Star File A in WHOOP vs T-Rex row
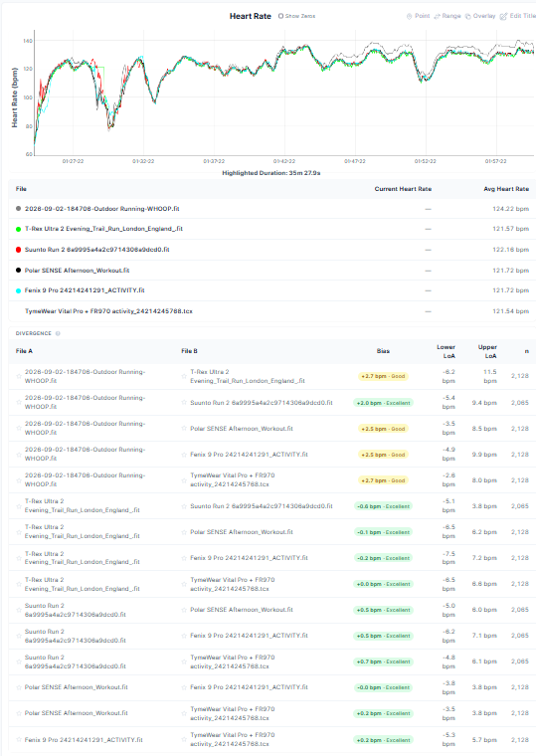536x756 pixels. (19, 376)
